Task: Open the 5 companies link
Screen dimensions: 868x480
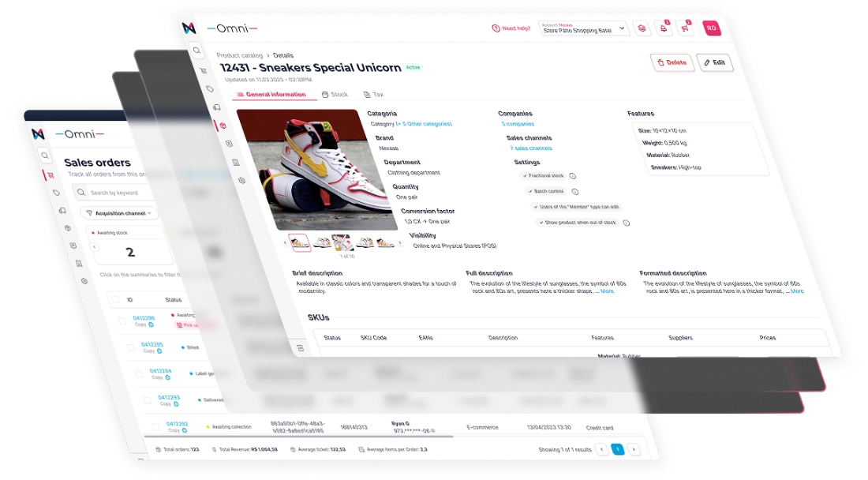Action: pos(518,124)
